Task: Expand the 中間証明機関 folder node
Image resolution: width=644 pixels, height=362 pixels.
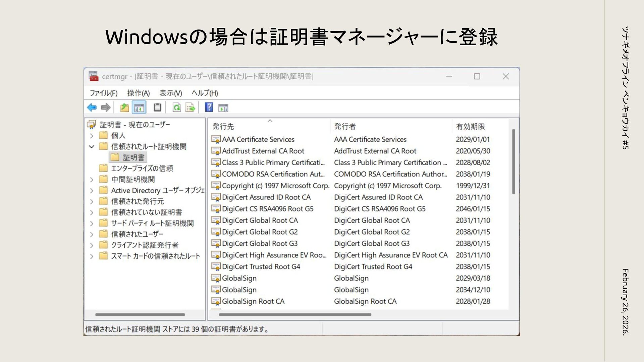Action: click(x=92, y=180)
